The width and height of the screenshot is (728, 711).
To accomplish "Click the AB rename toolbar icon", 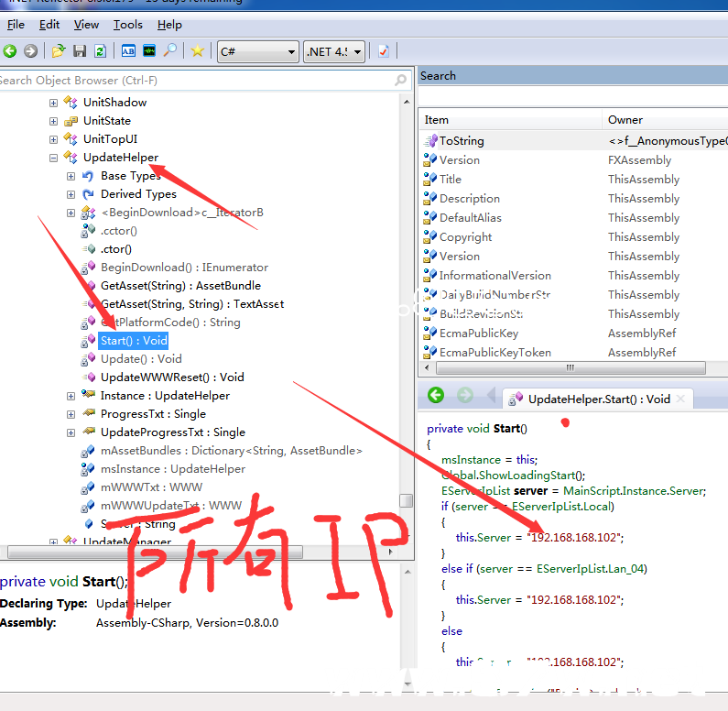I will click(x=128, y=51).
